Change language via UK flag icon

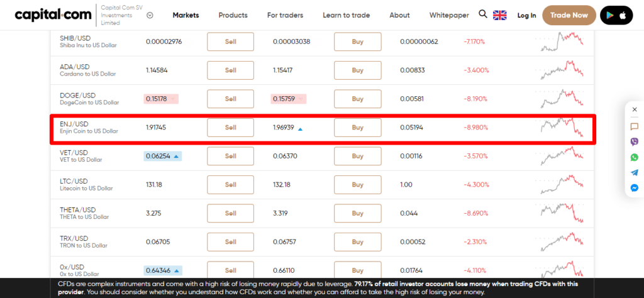tap(500, 15)
